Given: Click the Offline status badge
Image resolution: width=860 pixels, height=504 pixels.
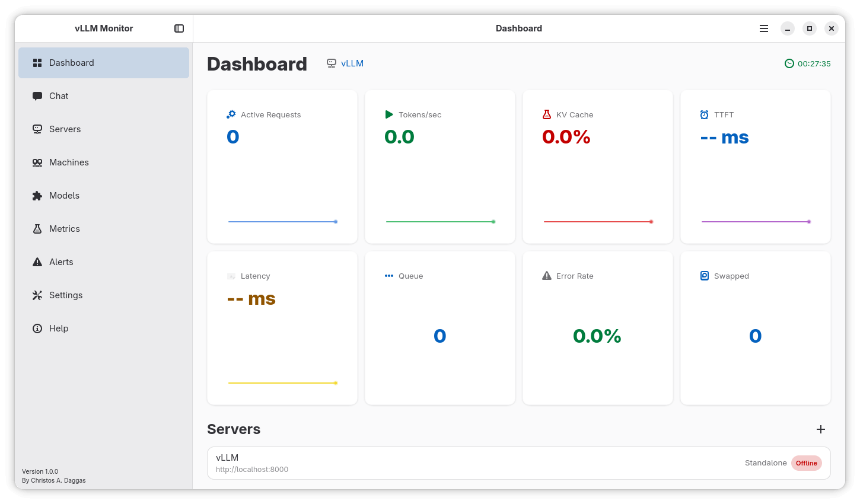Looking at the screenshot, I should click(806, 463).
